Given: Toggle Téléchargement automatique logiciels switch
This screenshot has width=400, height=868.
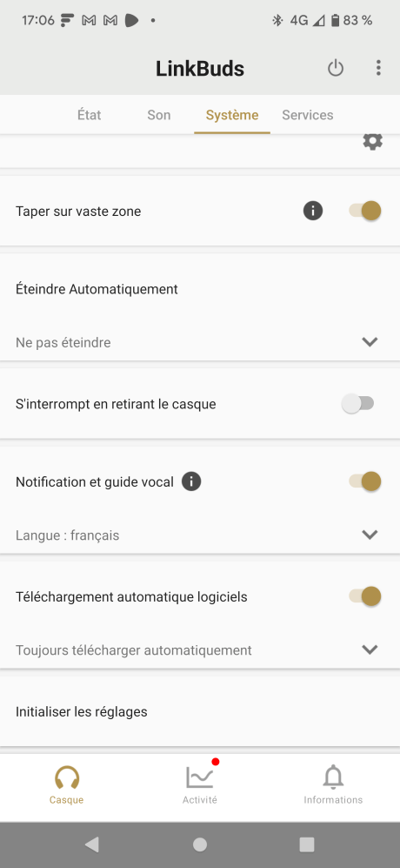Looking at the screenshot, I should click(x=365, y=596).
